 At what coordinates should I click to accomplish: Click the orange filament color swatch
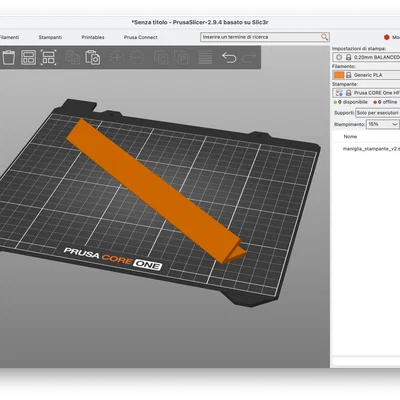pyautogui.click(x=339, y=75)
